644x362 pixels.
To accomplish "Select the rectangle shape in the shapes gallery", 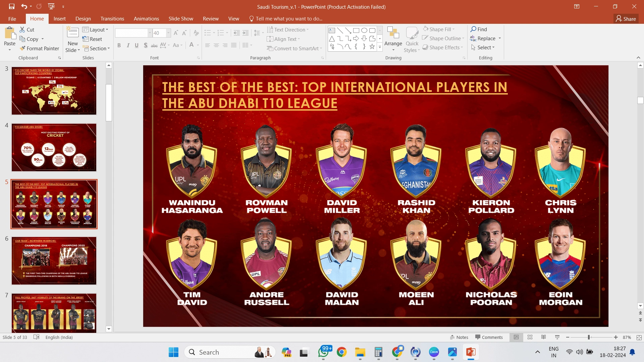I will coord(356,30).
